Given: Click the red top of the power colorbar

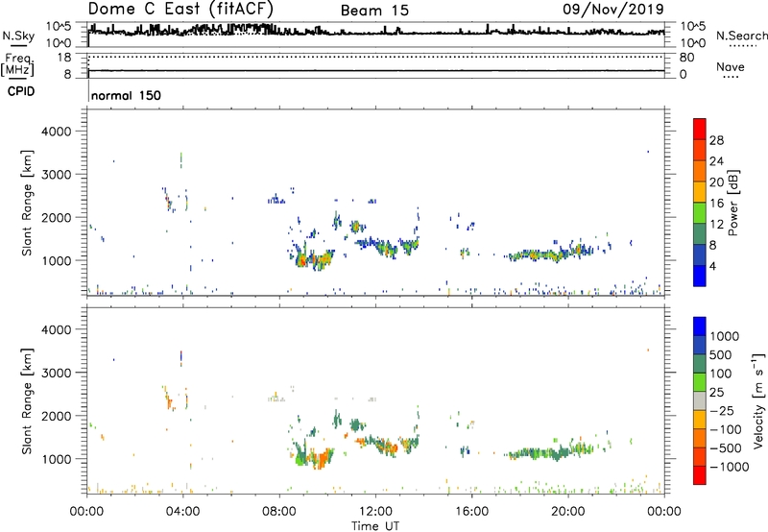Looking at the screenshot, I should pos(700,129).
